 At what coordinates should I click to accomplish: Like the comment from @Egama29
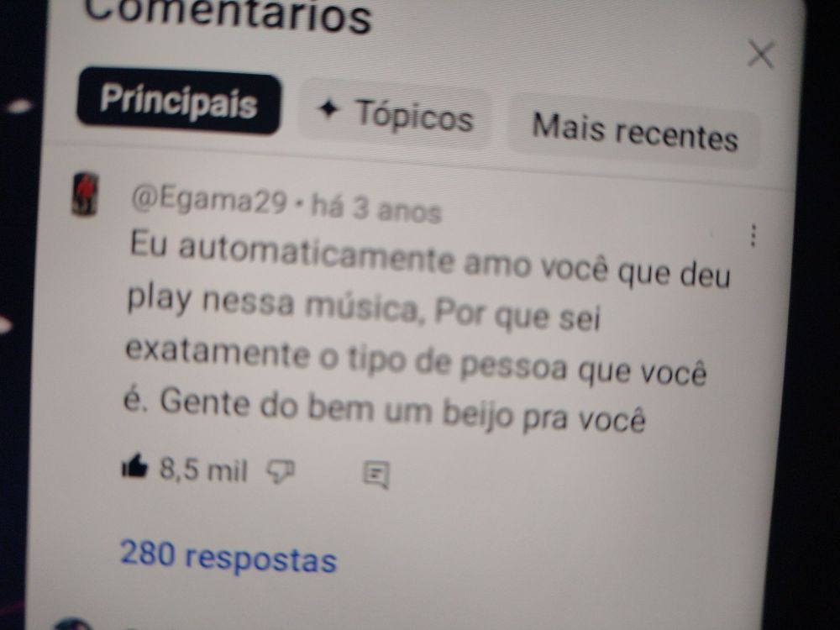point(134,466)
